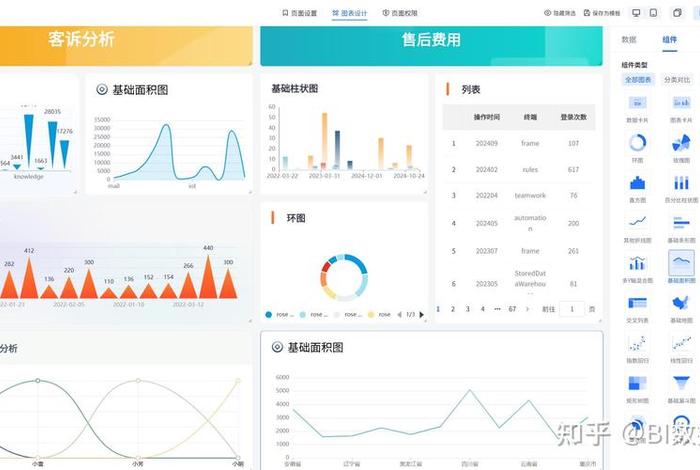Click the list's next page arrow
Screen dimensions: 700x470
click(x=527, y=309)
